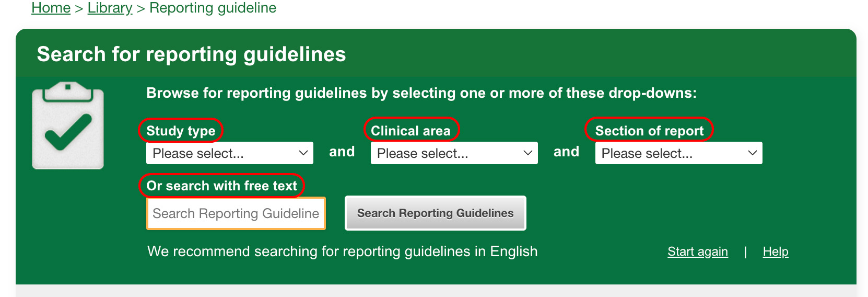The height and width of the screenshot is (297, 868).
Task: Click the Browse for reporting guidelines instruction text
Action: coord(421,93)
